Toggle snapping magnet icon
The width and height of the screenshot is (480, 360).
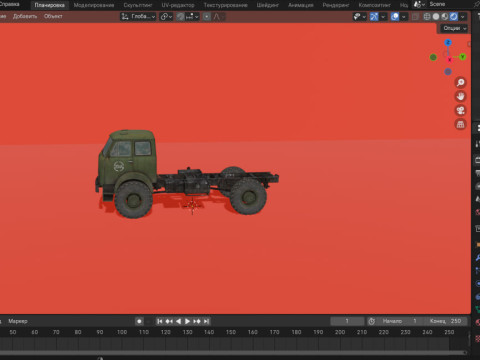(x=180, y=17)
